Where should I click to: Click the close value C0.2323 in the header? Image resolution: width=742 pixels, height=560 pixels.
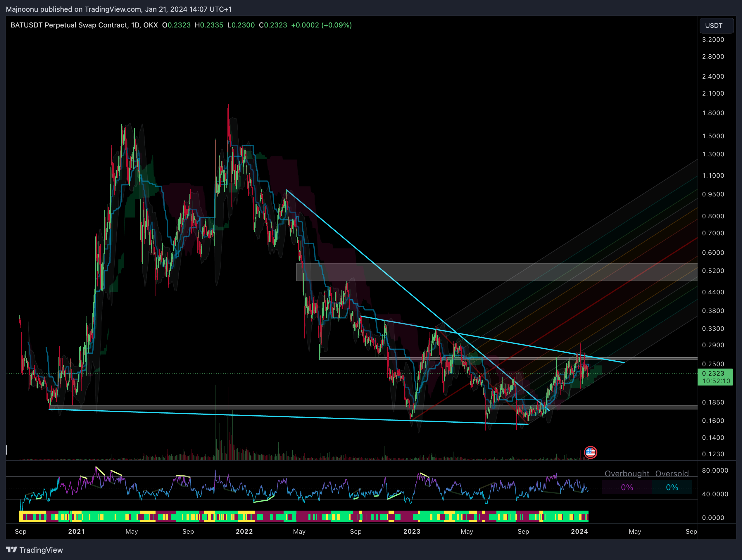273,25
